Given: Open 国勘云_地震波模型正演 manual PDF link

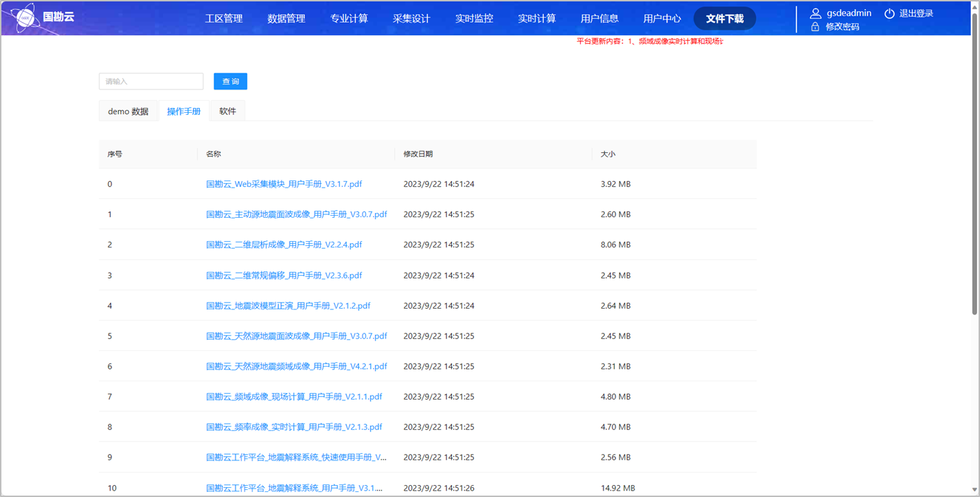Looking at the screenshot, I should [x=288, y=306].
